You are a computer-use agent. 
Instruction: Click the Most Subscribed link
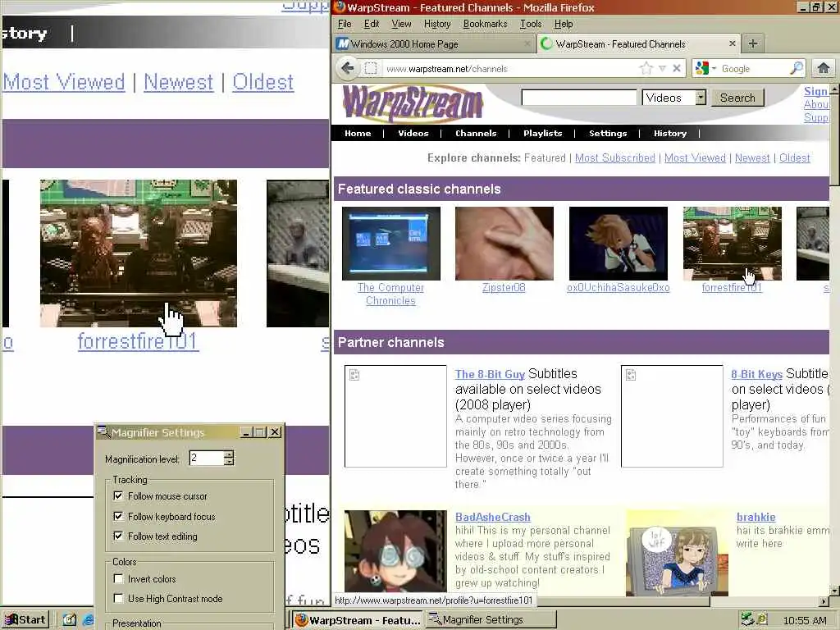615,158
